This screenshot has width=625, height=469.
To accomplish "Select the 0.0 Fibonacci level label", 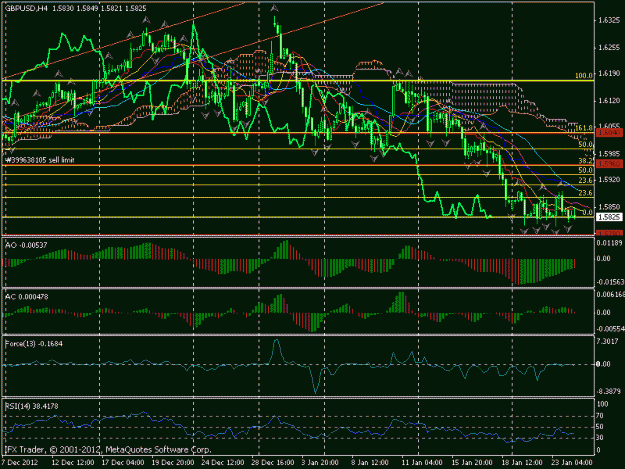I will click(587, 212).
